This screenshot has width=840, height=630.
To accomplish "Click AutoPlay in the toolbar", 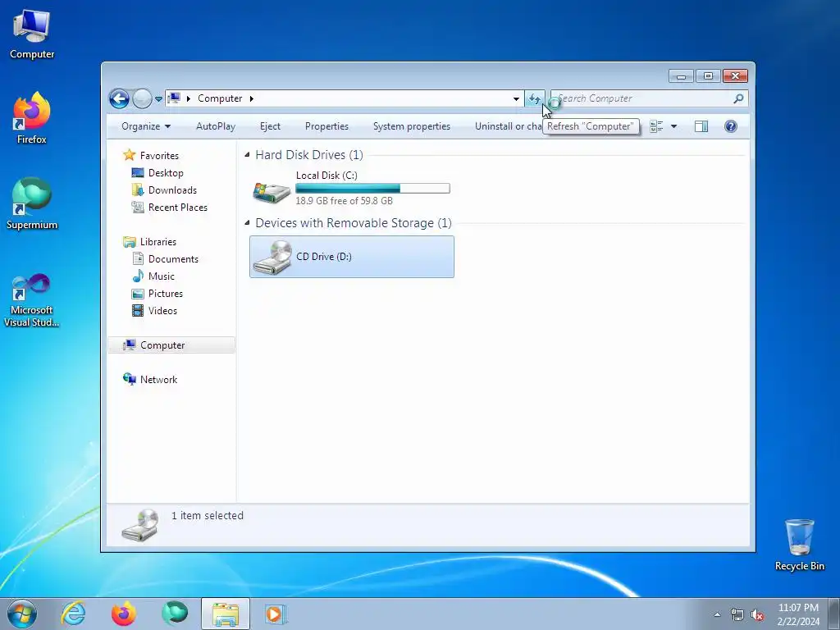I will [x=216, y=126].
